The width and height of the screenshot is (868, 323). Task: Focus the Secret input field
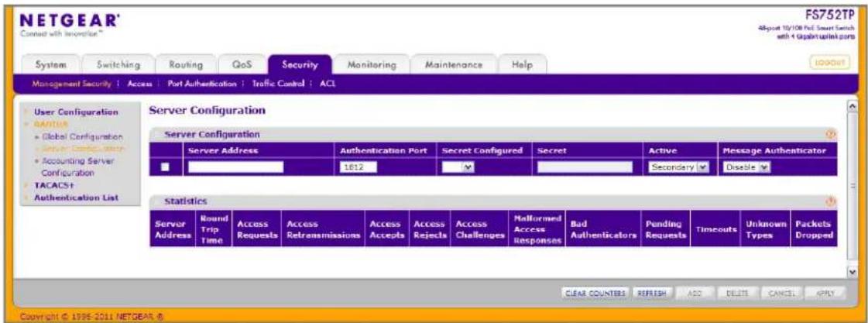585,167
